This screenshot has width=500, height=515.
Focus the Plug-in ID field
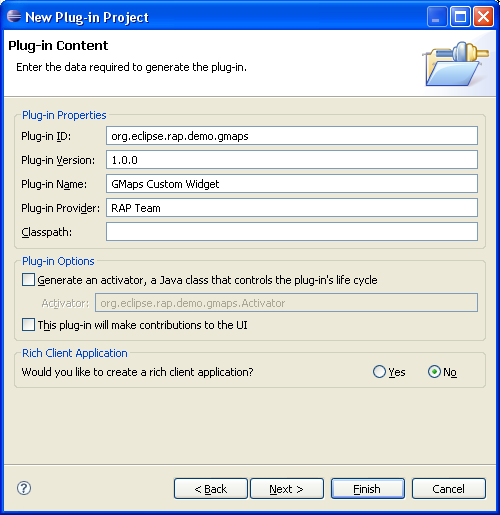tap(292, 136)
